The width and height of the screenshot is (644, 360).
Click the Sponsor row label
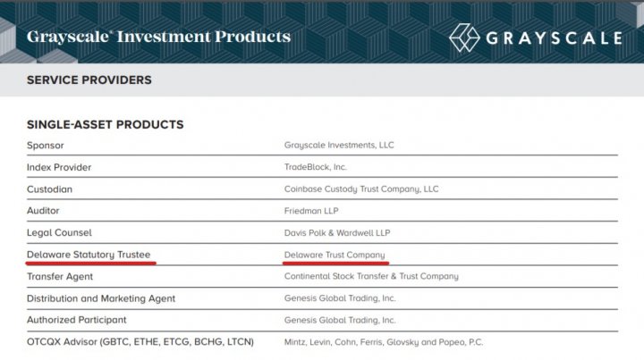coord(46,145)
